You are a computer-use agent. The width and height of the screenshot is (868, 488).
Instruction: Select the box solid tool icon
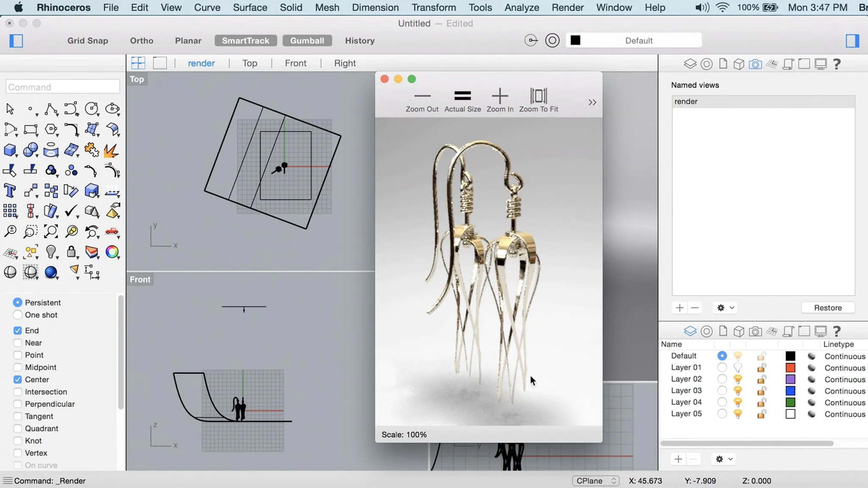(9, 150)
